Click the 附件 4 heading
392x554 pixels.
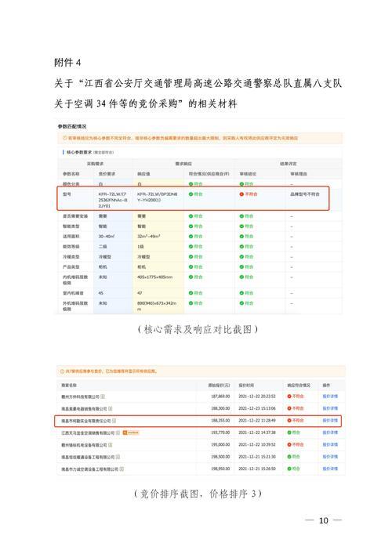point(67,63)
